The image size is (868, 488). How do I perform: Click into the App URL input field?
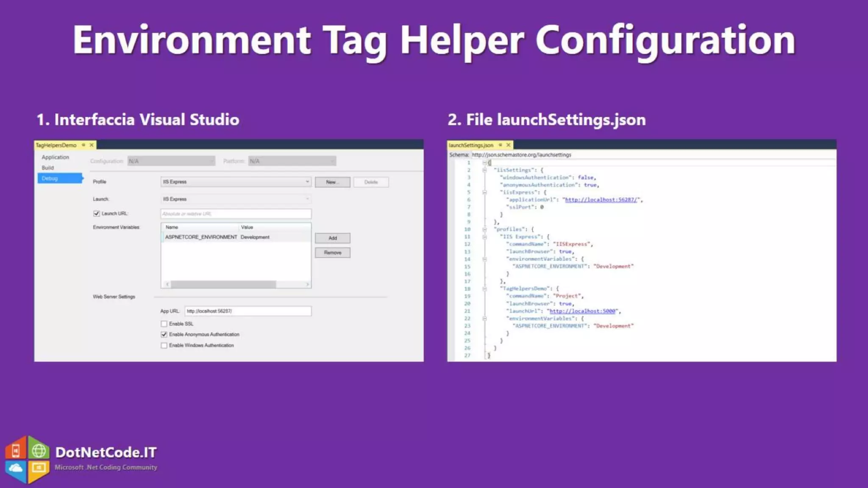[x=248, y=311]
